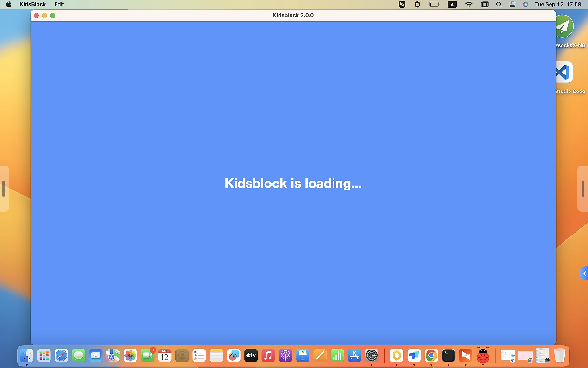This screenshot has height=368, width=588.
Task: Click the date and time display
Action: pyautogui.click(x=558, y=4)
